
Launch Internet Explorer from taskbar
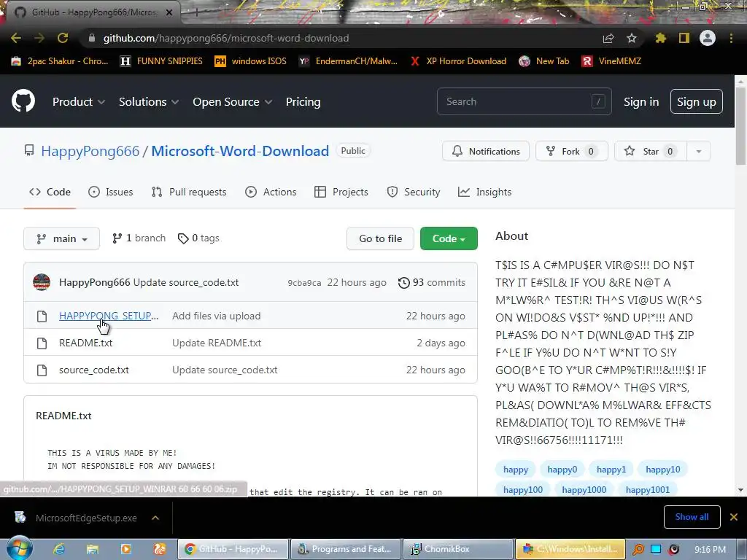pos(59,549)
